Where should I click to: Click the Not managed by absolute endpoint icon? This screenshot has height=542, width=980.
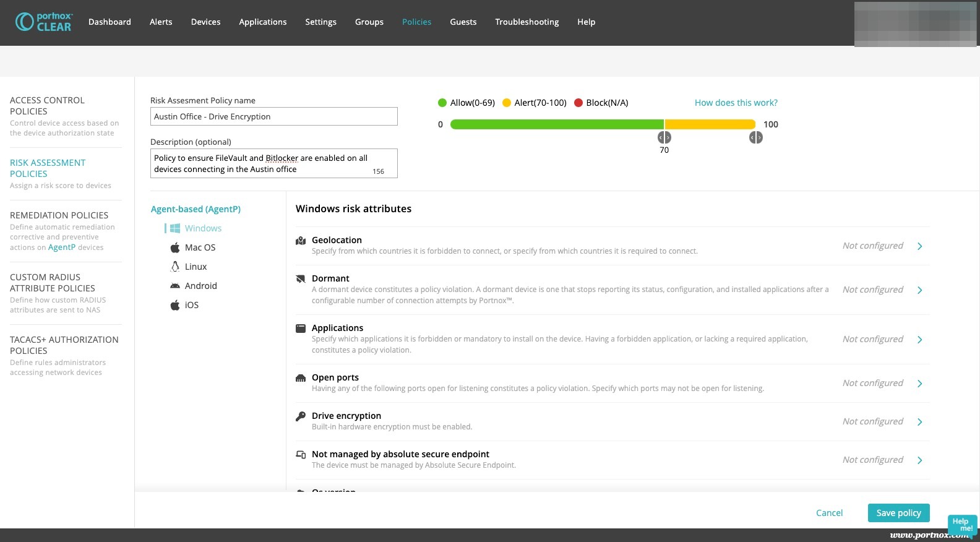301,455
